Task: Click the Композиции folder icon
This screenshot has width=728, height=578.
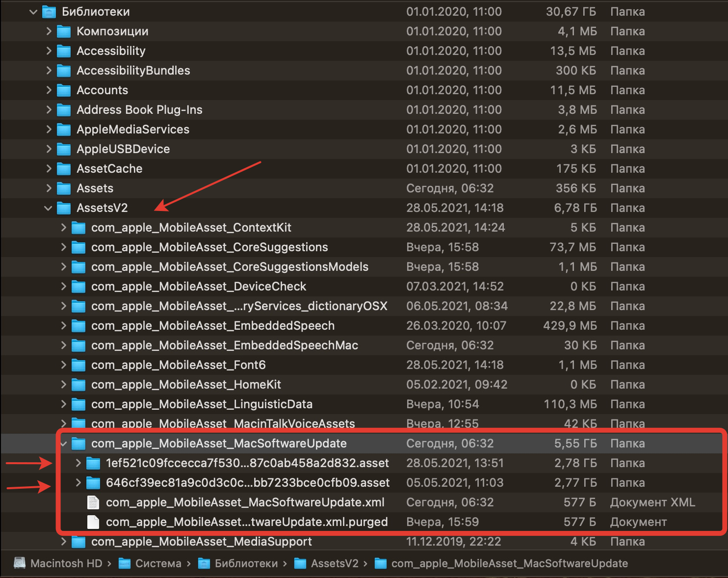Action: [x=64, y=31]
